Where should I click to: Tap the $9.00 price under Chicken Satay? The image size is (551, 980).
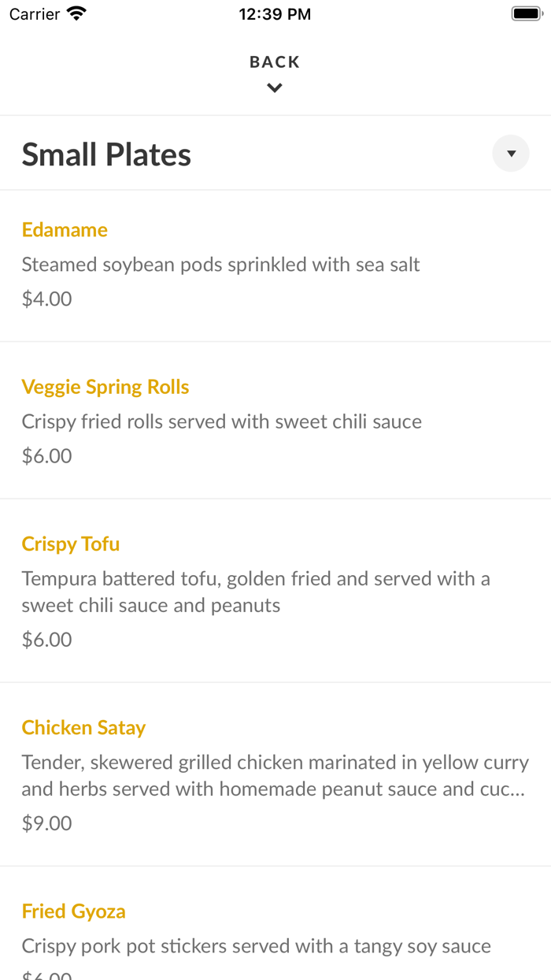point(46,822)
